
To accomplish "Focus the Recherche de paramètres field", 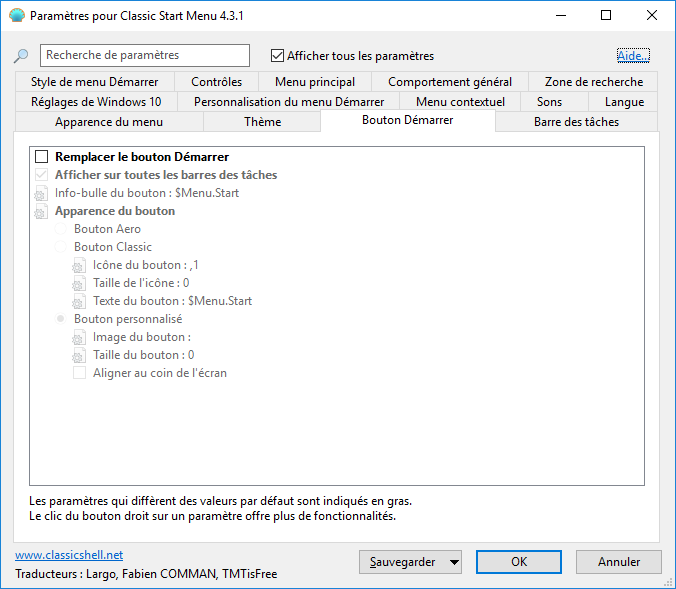I will (145, 56).
